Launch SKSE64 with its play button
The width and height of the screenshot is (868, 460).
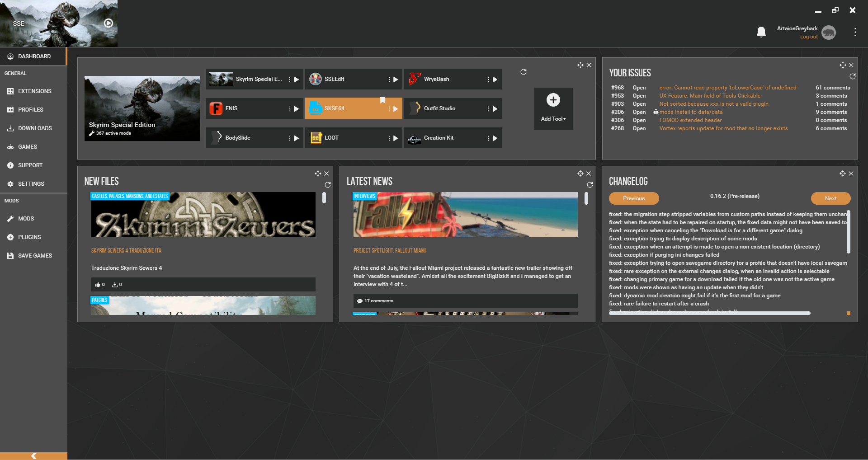click(396, 108)
